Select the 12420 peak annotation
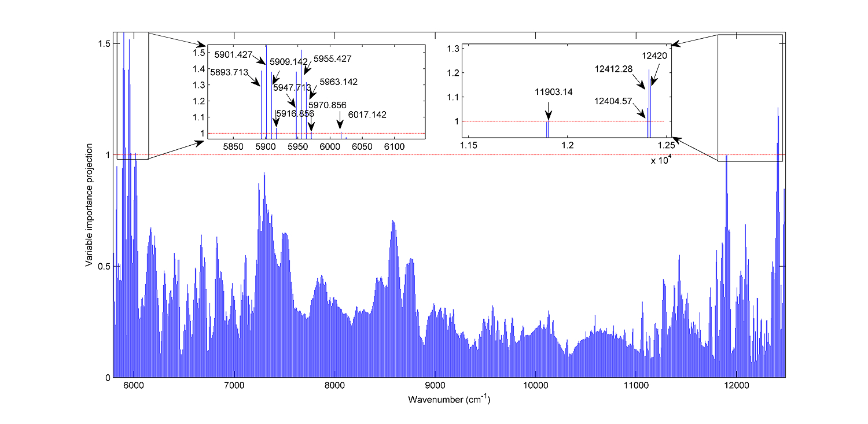The width and height of the screenshot is (868, 424). (655, 56)
